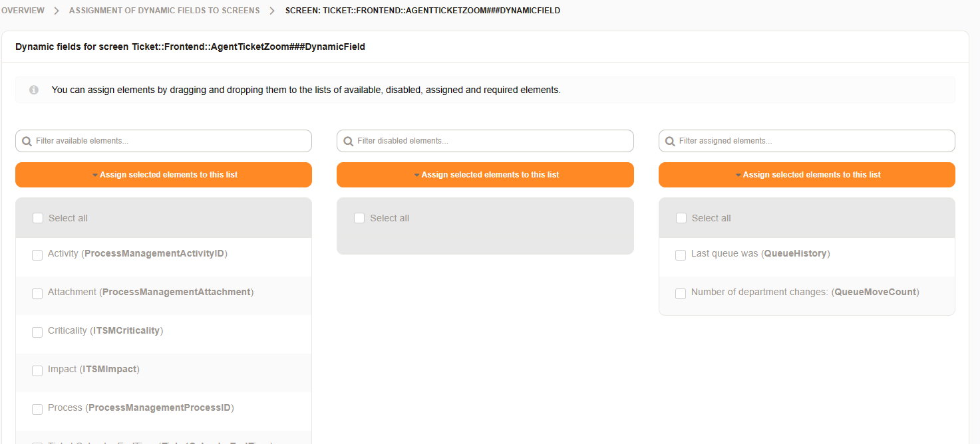
Task: Open Assignment of Dynamic Fields to Screens breadcrumb
Action: 164,11
